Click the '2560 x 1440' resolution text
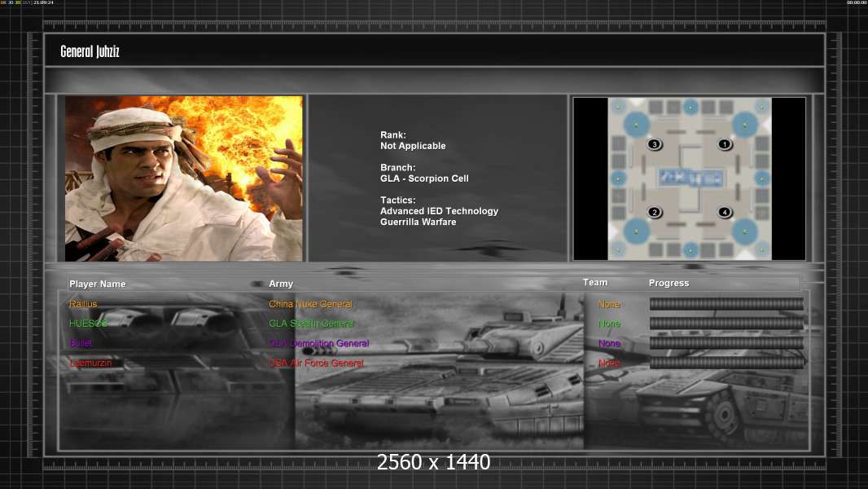Viewport: 868px width, 489px height. click(x=433, y=462)
